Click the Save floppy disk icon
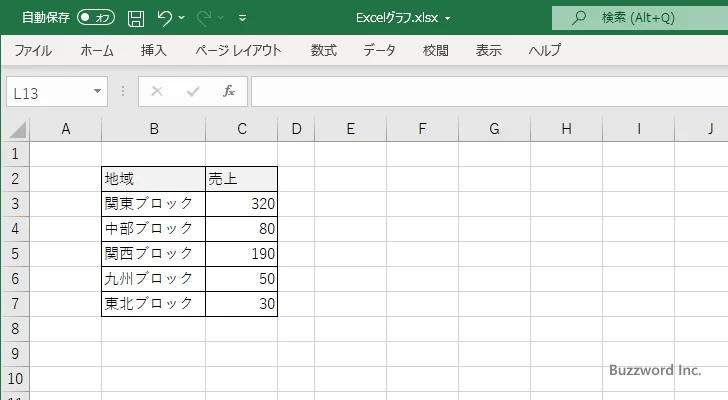This screenshot has width=728, height=400. (x=136, y=18)
